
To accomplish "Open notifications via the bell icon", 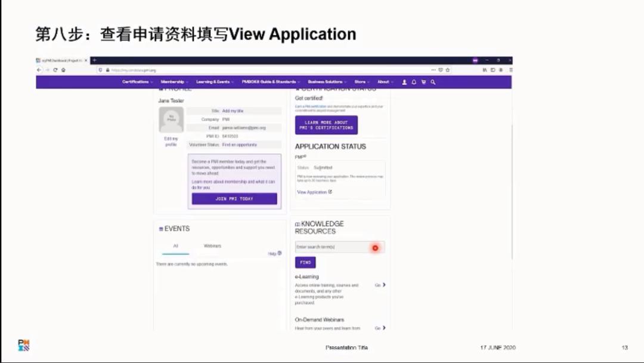I will (414, 81).
